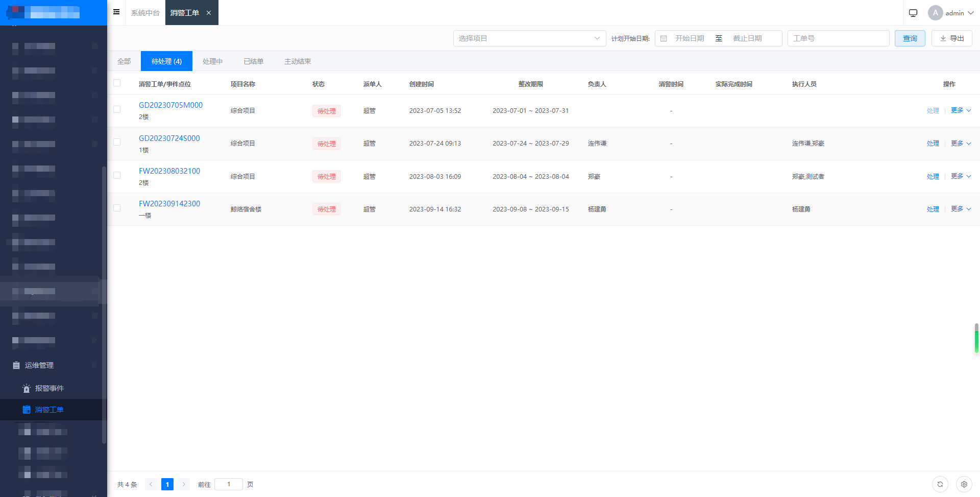Click the 报警事件 alarm icon in sidebar
This screenshot has height=497, width=980.
[x=27, y=389]
